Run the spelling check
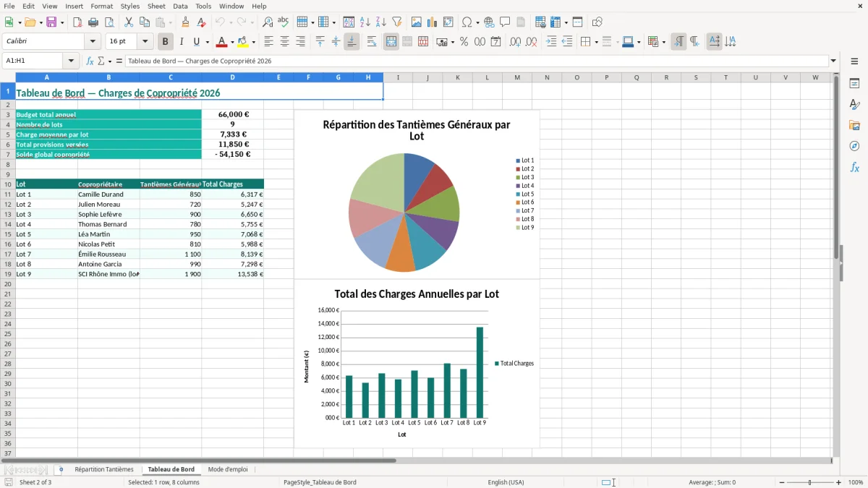The image size is (868, 488). [x=284, y=22]
